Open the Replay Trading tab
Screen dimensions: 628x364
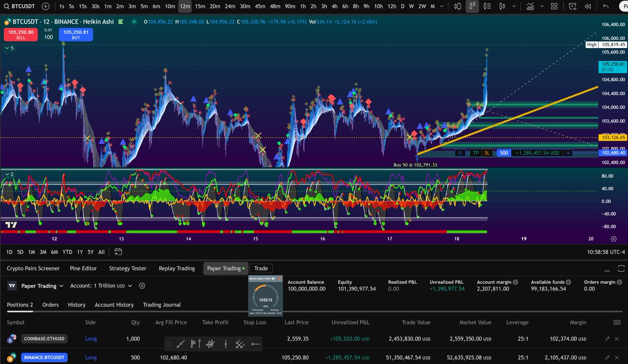pos(177,268)
